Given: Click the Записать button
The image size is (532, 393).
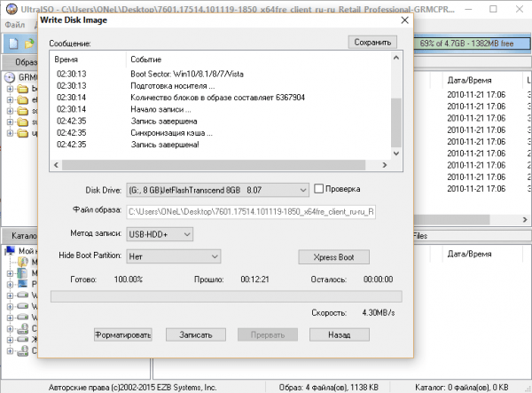Looking at the screenshot, I should [196, 334].
